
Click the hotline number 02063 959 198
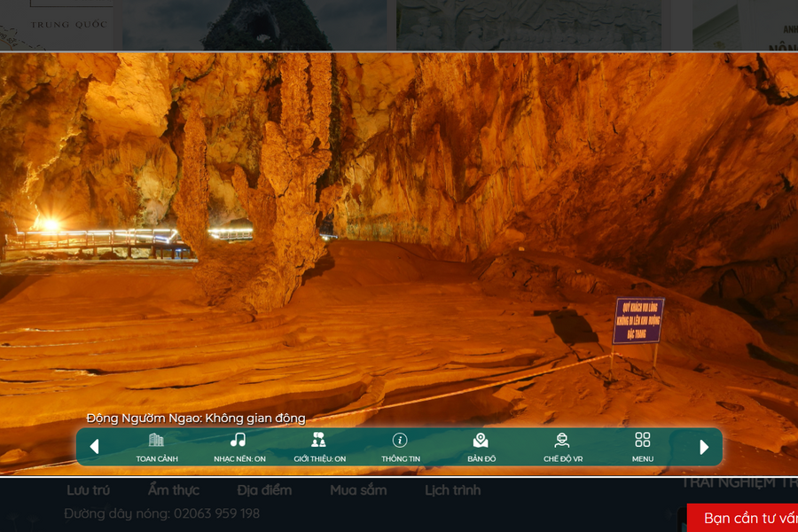[216, 513]
